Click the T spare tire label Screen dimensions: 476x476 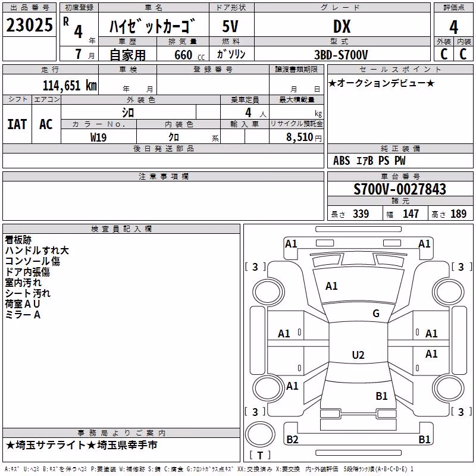[260, 455]
